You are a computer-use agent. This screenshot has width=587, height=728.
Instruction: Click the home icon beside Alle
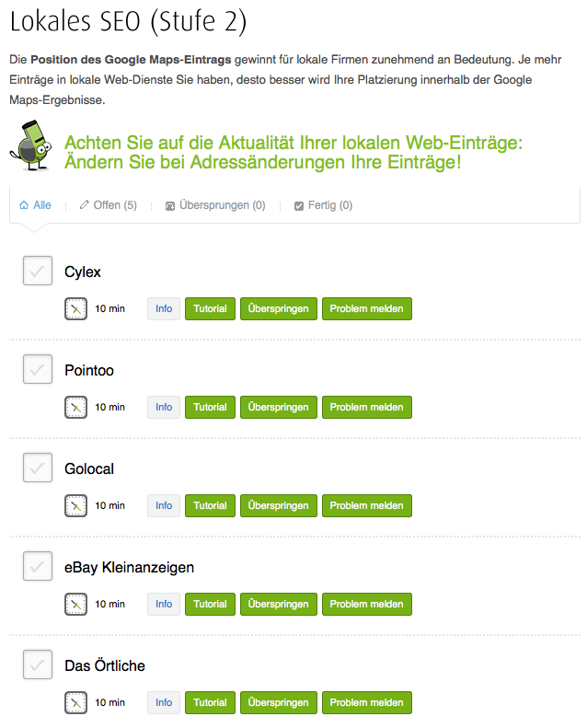coord(24,205)
